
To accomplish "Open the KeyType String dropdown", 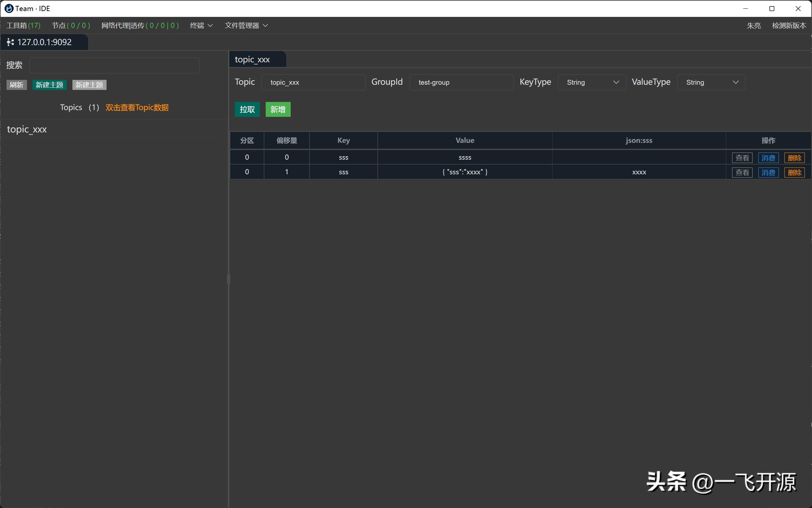I will (x=591, y=82).
